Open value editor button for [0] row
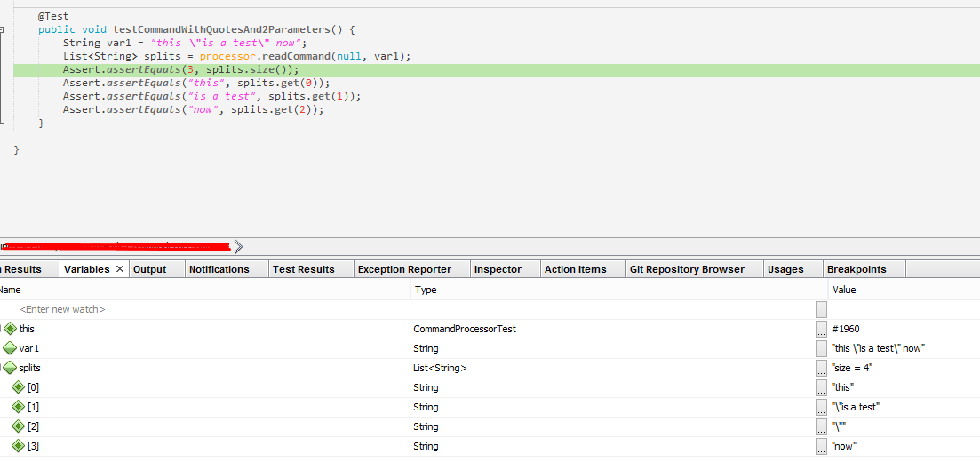The width and height of the screenshot is (980, 462). [x=821, y=387]
